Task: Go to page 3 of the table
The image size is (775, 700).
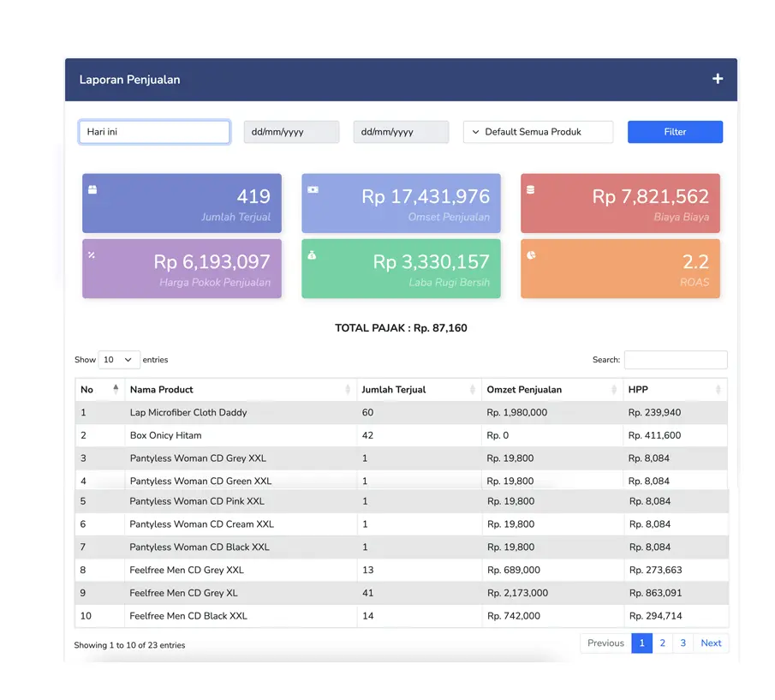Action: pos(683,643)
